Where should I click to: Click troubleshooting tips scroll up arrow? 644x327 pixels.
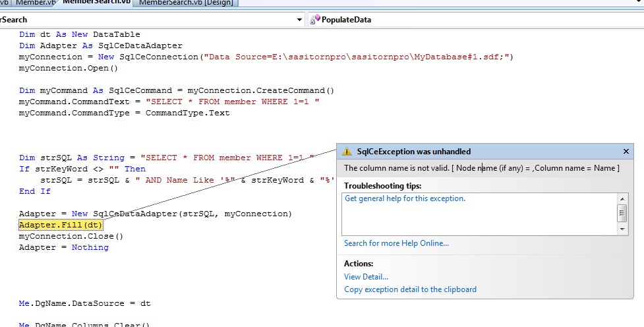tap(622, 199)
